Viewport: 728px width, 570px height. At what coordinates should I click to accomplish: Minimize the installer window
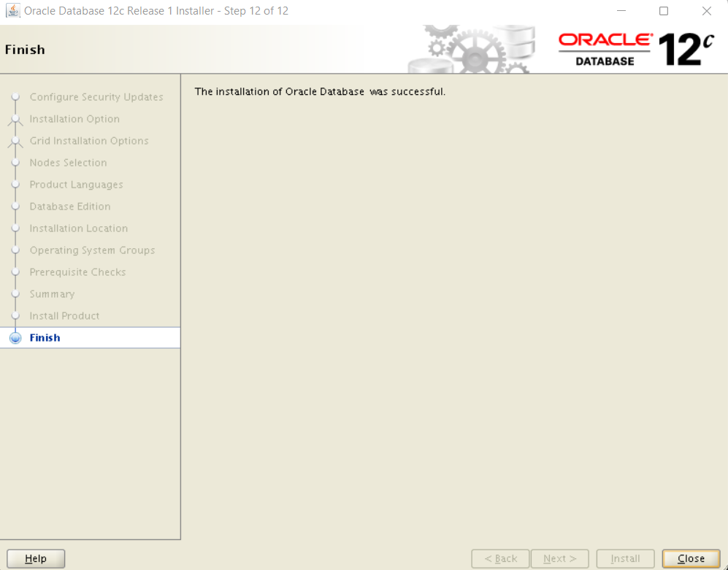(x=621, y=11)
